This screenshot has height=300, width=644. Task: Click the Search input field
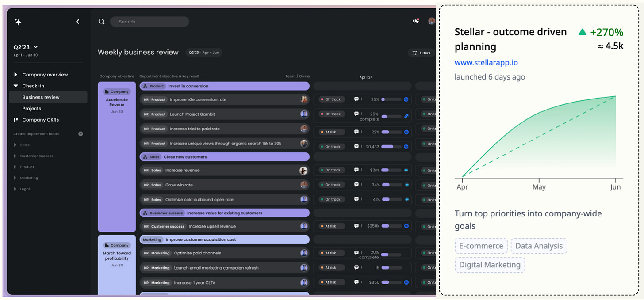click(149, 22)
